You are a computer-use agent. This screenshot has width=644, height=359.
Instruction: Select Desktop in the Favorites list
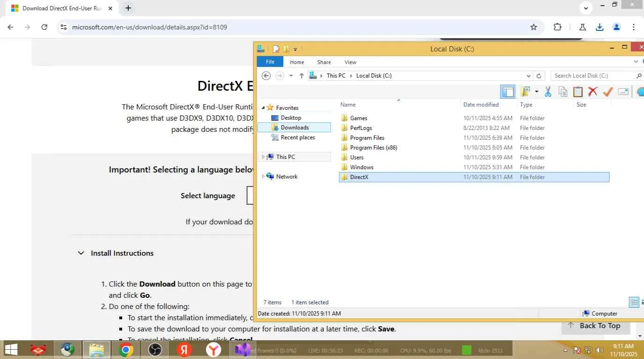291,118
